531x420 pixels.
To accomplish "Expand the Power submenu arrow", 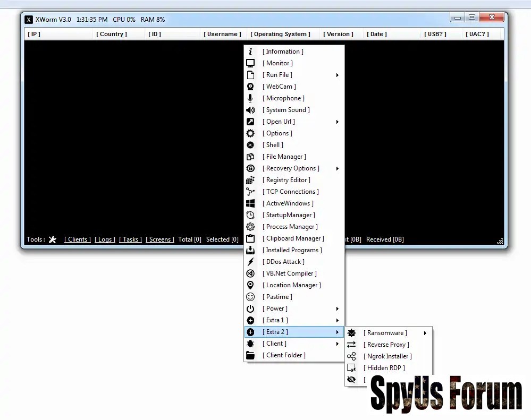I will click(337, 309).
